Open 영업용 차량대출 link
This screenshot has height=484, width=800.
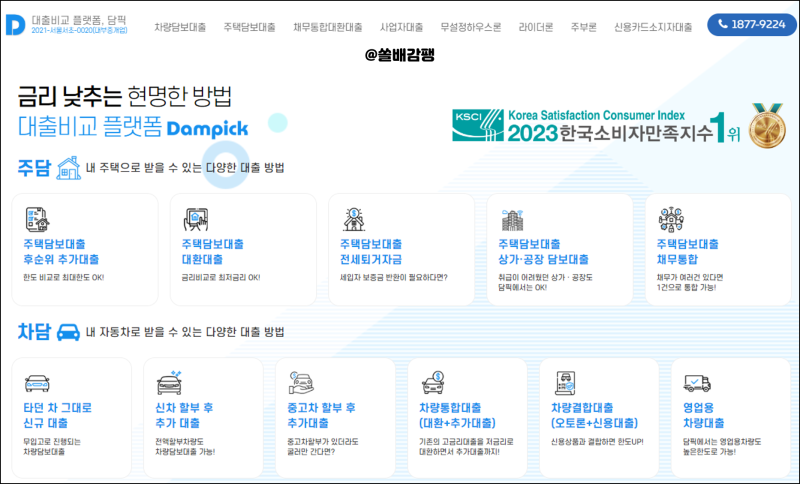pos(704,415)
